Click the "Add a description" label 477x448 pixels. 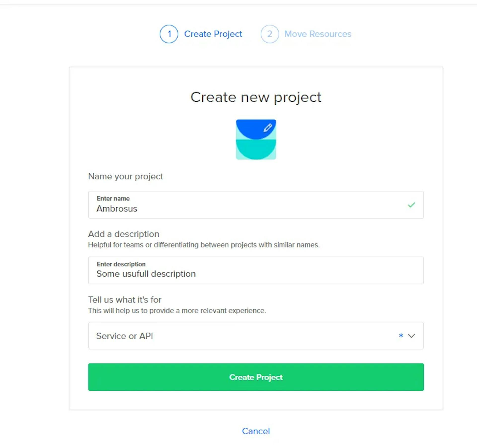point(124,234)
